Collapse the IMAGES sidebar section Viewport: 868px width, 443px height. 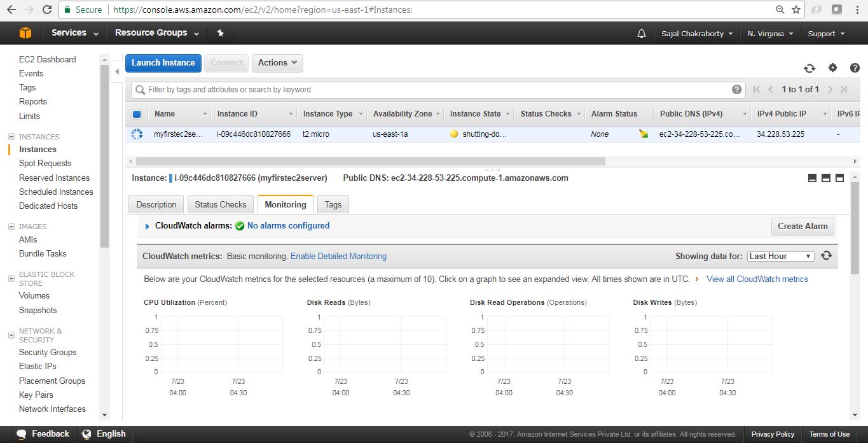[11, 227]
